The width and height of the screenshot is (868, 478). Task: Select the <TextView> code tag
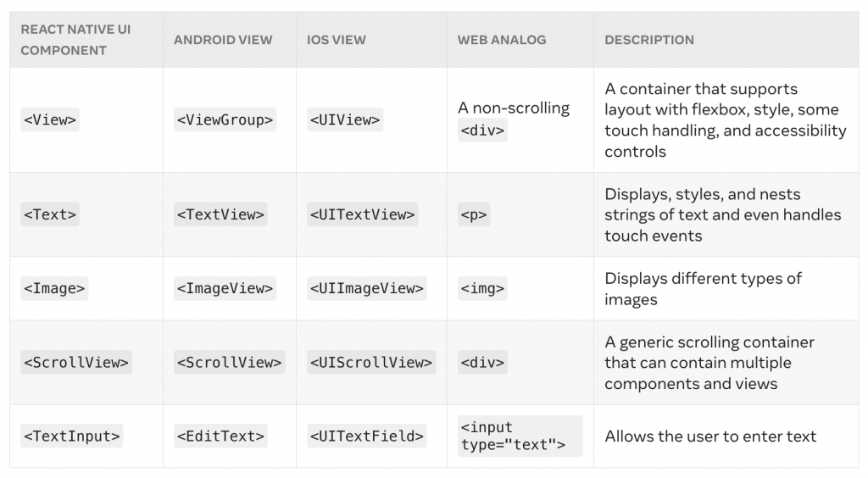(x=221, y=214)
